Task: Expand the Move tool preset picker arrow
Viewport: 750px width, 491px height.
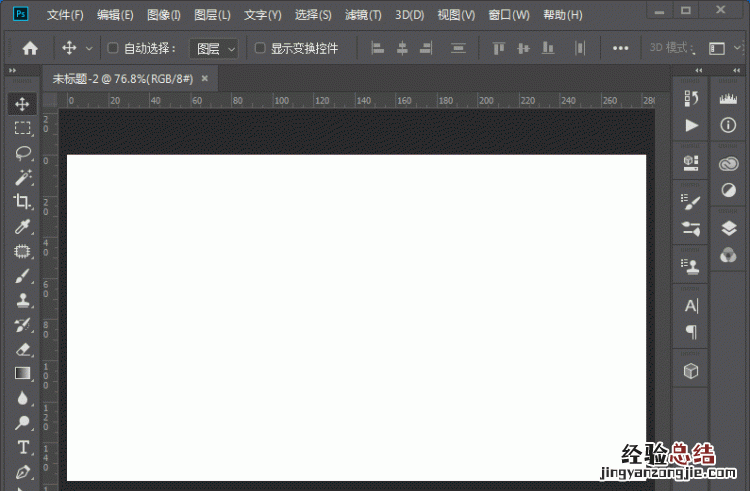Action: [89, 48]
